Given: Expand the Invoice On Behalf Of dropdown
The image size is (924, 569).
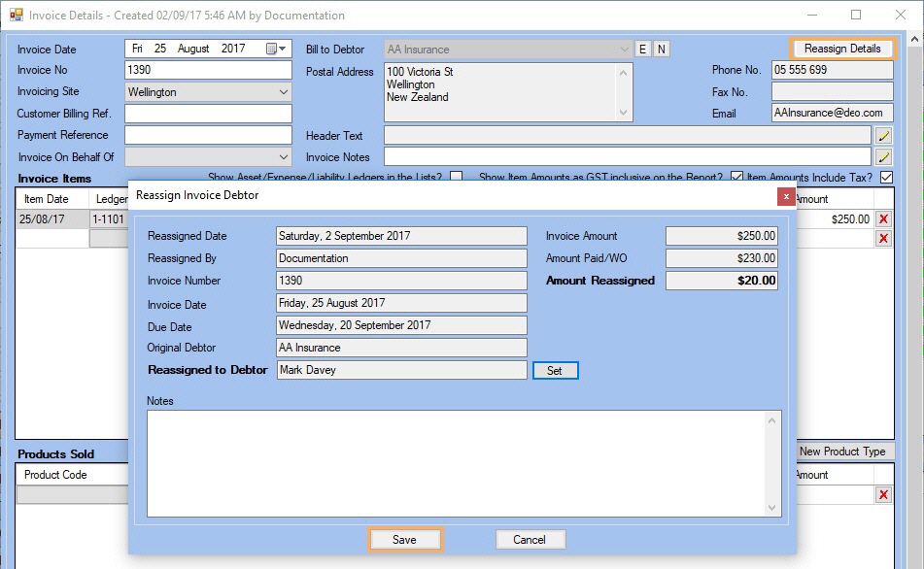Looking at the screenshot, I should (282, 157).
